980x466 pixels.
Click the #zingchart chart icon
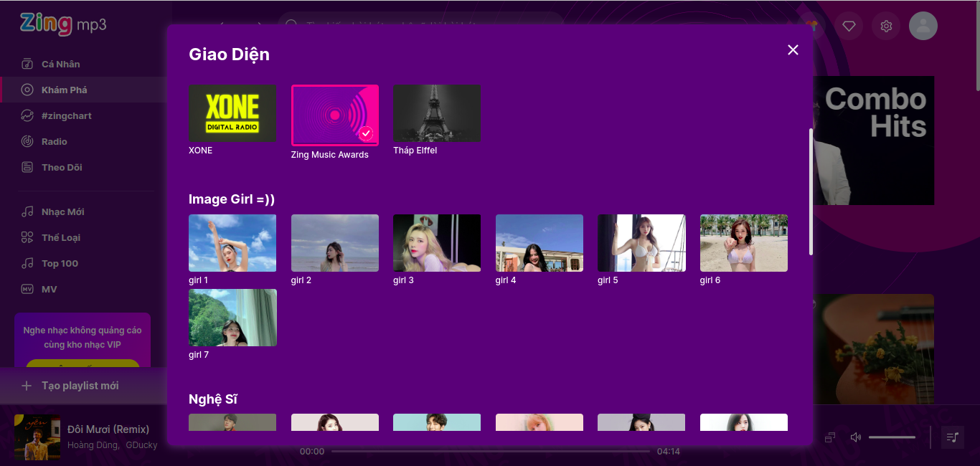(x=27, y=115)
